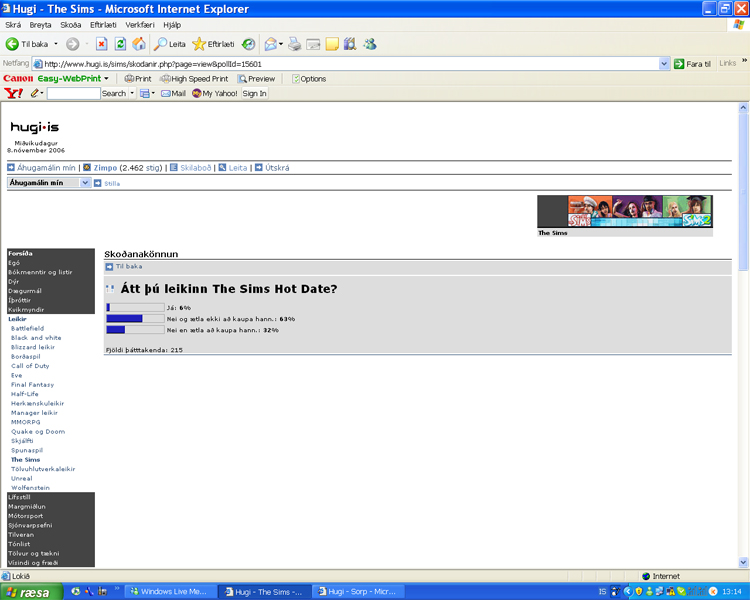
Task: Open Tónlist sidebar category
Action: tap(19, 544)
